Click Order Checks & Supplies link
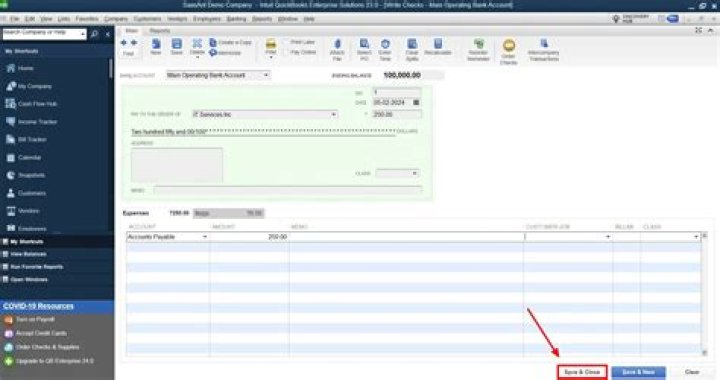720x380 pixels. (47, 347)
